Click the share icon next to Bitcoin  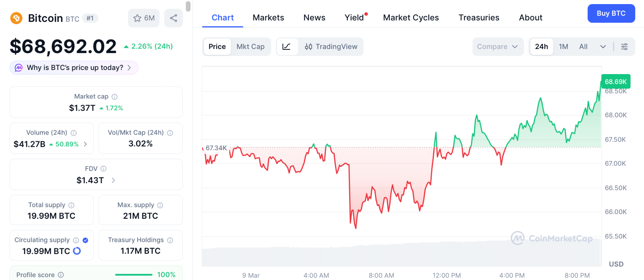coord(173,18)
